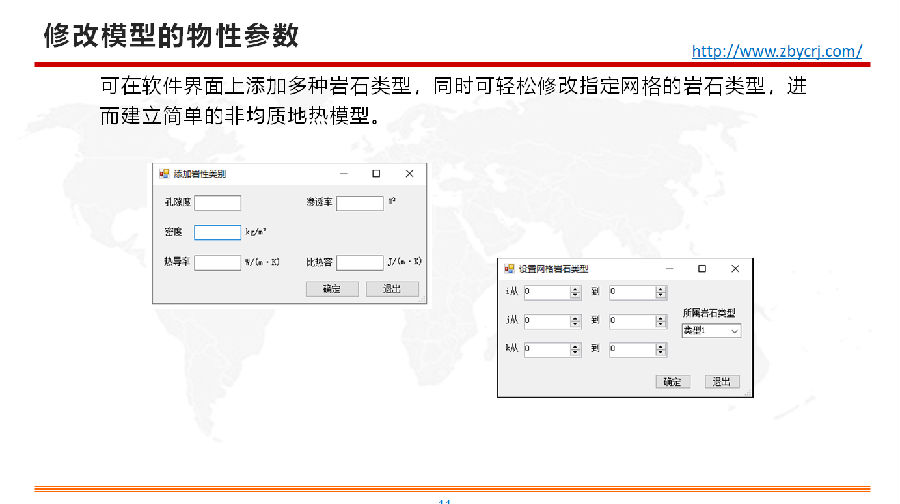Click the 设置网格岩石类型 window title icon
Image resolution: width=900 pixels, height=504 pixels.
[509, 269]
